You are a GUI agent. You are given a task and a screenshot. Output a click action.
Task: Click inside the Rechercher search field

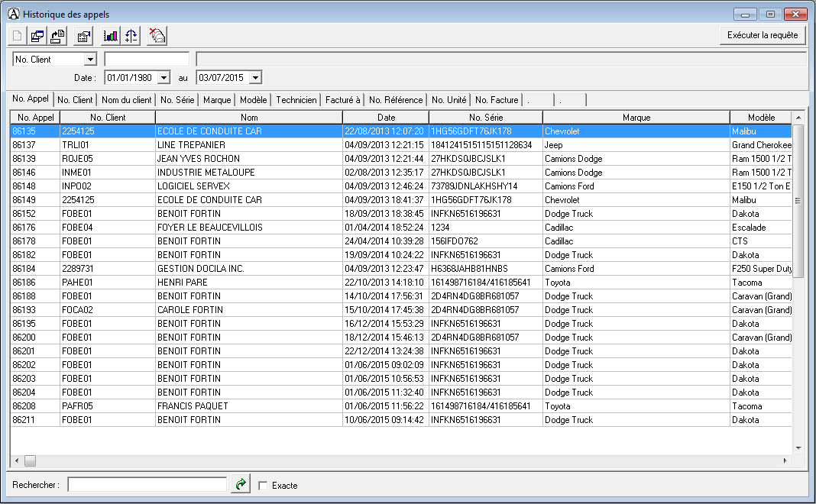pos(145,484)
